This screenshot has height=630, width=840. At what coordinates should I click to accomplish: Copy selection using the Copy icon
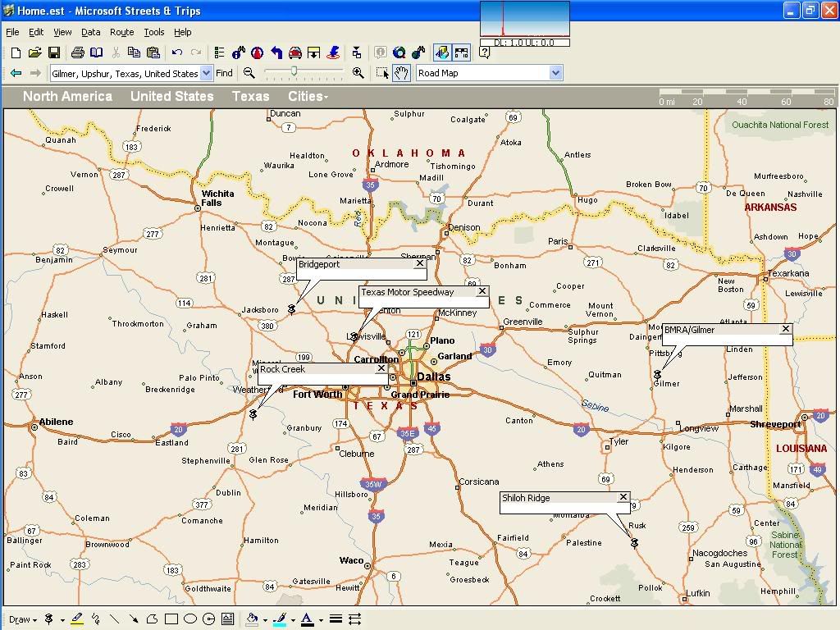(x=134, y=52)
